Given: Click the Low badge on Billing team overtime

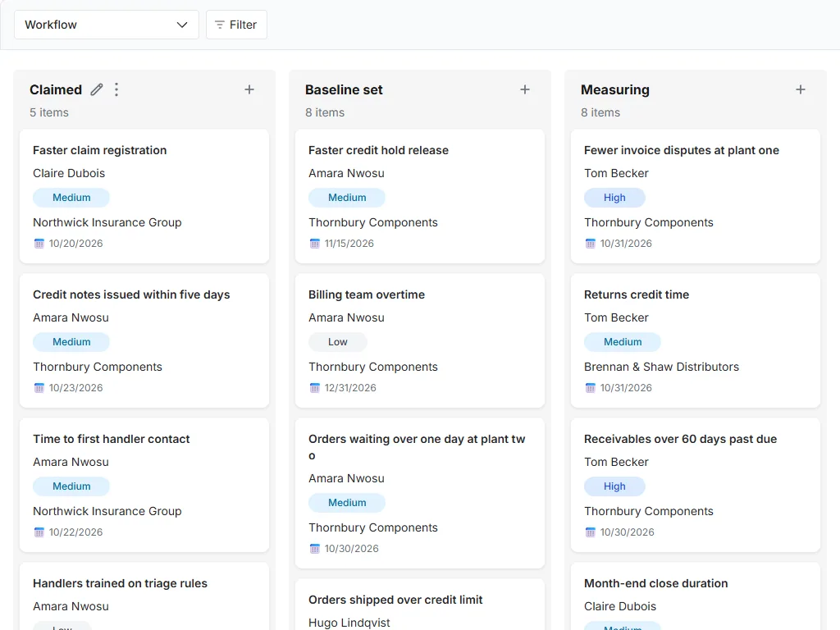Looking at the screenshot, I should click(337, 342).
